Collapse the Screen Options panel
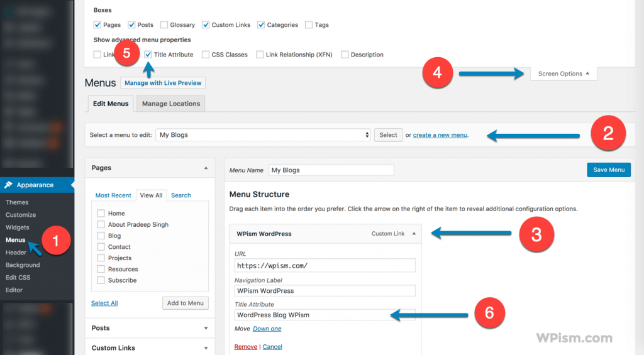644x355 pixels. (563, 74)
